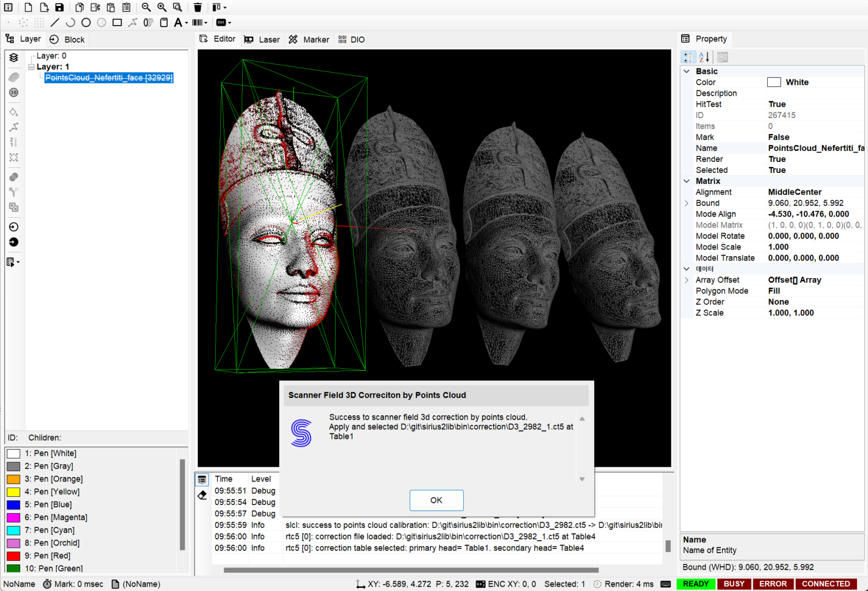
Task: Select the Circle drawing tool
Action: pyautogui.click(x=86, y=22)
